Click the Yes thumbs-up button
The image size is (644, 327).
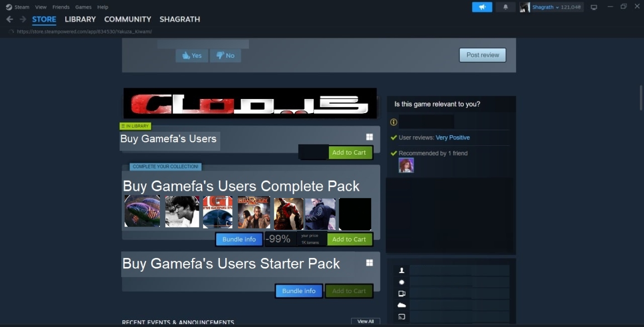192,55
